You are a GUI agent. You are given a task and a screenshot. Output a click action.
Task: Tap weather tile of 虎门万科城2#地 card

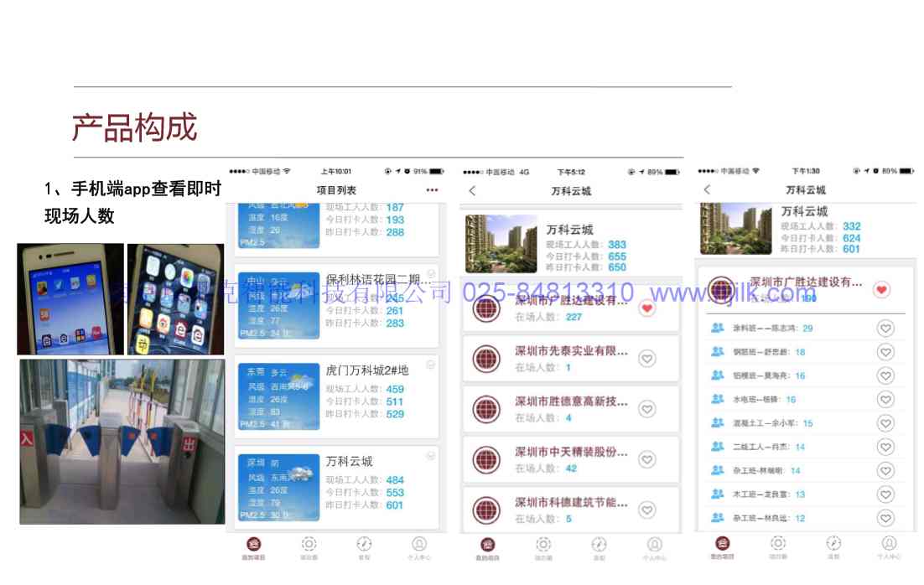(x=278, y=396)
